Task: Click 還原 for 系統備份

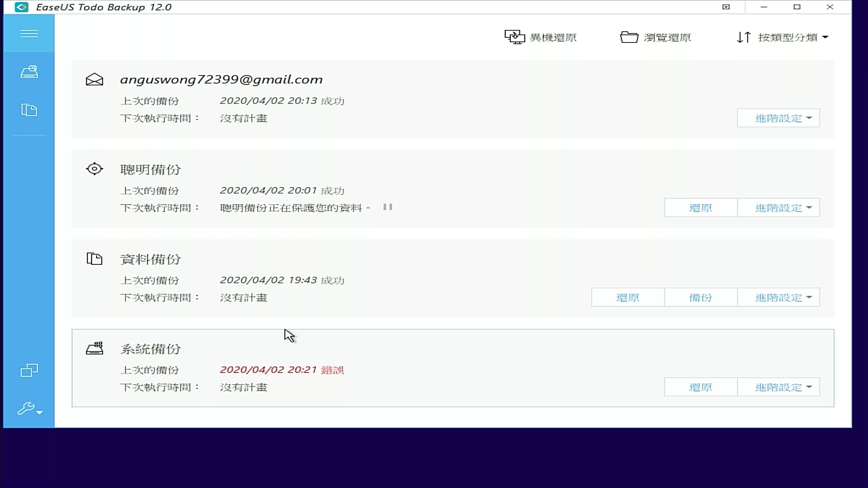Action: point(701,387)
